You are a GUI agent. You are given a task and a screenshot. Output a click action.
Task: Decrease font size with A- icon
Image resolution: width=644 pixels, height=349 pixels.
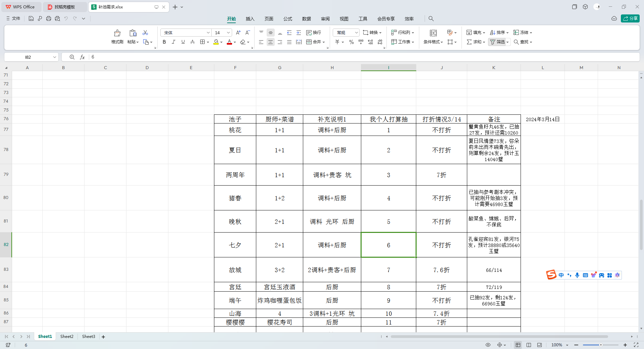[248, 33]
